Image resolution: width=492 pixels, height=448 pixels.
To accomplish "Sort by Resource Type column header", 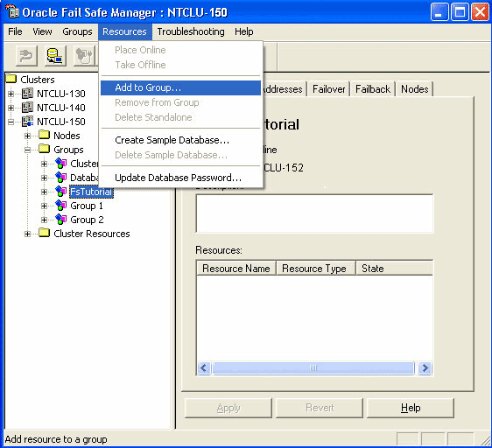I will [316, 269].
